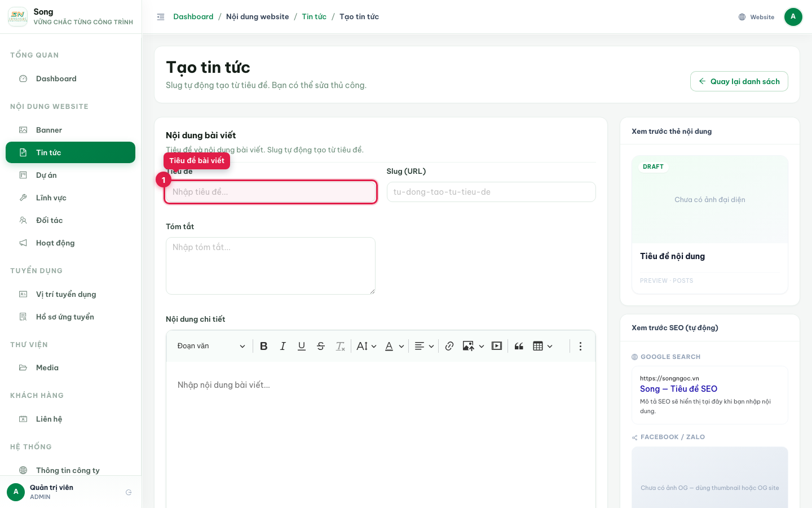Click the Quay lại danh sách button

pyautogui.click(x=739, y=81)
